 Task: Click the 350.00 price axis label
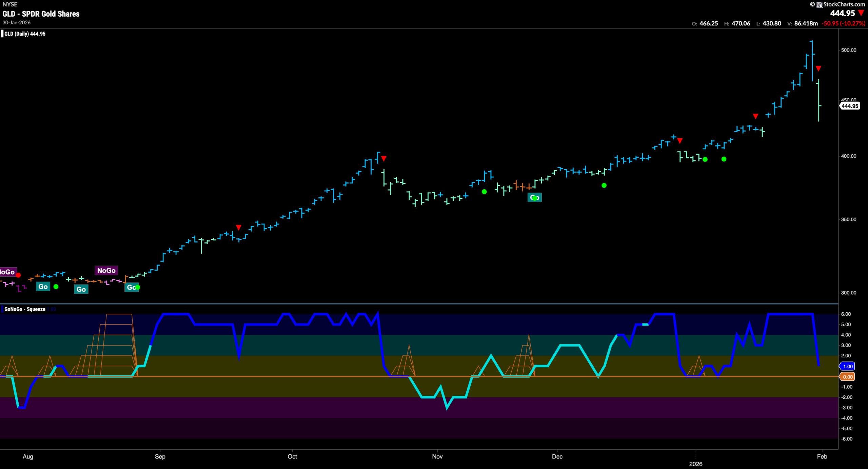[x=849, y=219]
